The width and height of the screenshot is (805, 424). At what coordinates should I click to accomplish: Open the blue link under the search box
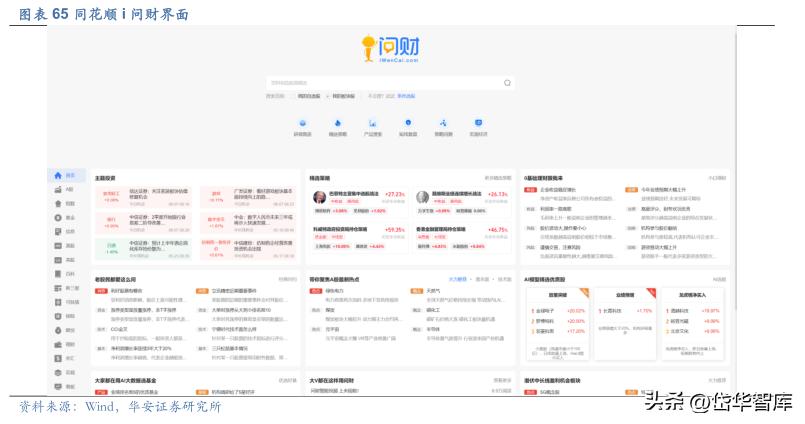pos(406,96)
